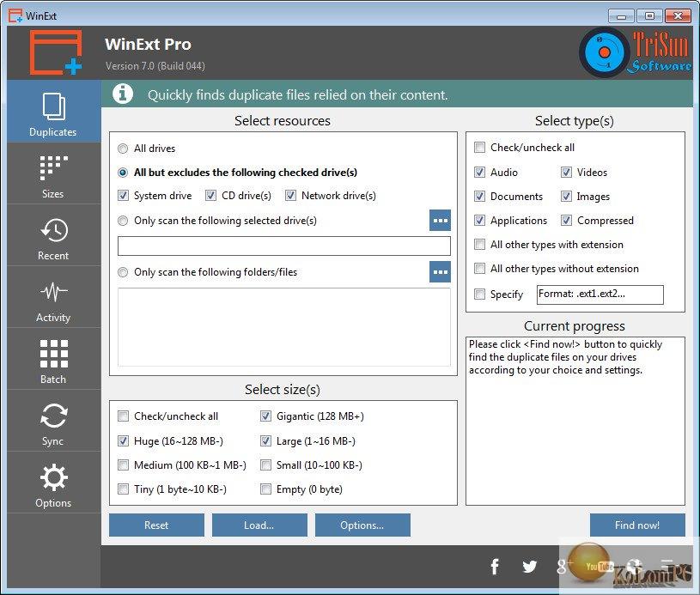Click the browse button for folders/files
The height and width of the screenshot is (595, 700).
click(440, 272)
